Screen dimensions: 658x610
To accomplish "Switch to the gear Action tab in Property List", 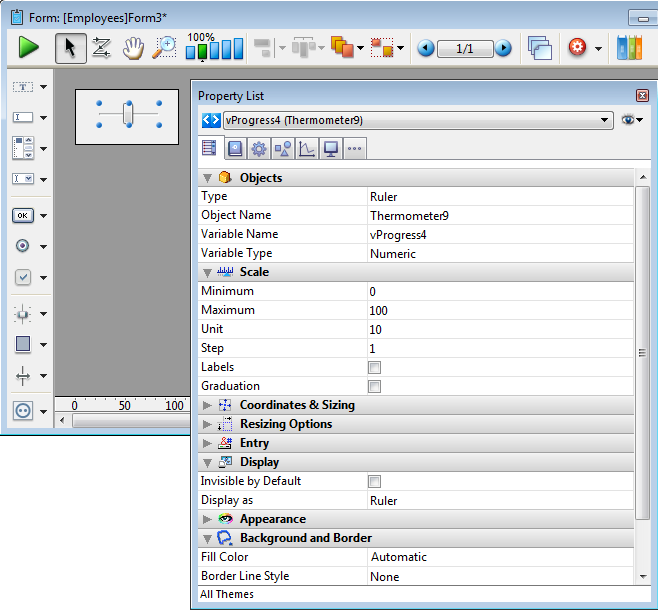I will pyautogui.click(x=258, y=149).
